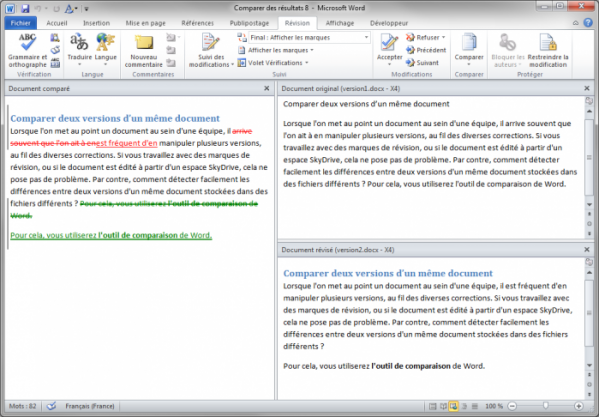Click the zoom out minus button

pyautogui.click(x=512, y=406)
